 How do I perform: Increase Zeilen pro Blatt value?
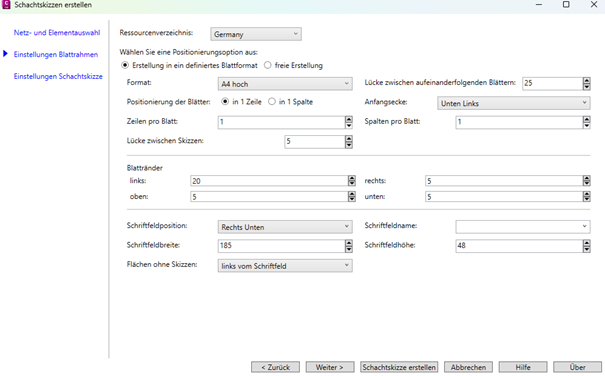349,119
